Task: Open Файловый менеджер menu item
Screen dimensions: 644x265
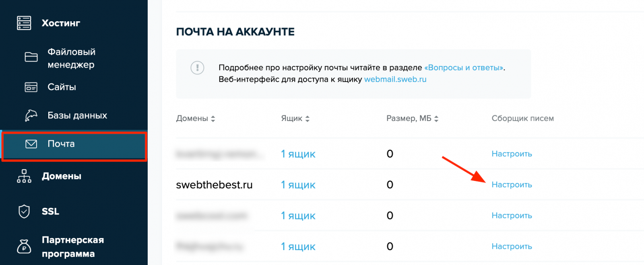Action: tap(72, 58)
